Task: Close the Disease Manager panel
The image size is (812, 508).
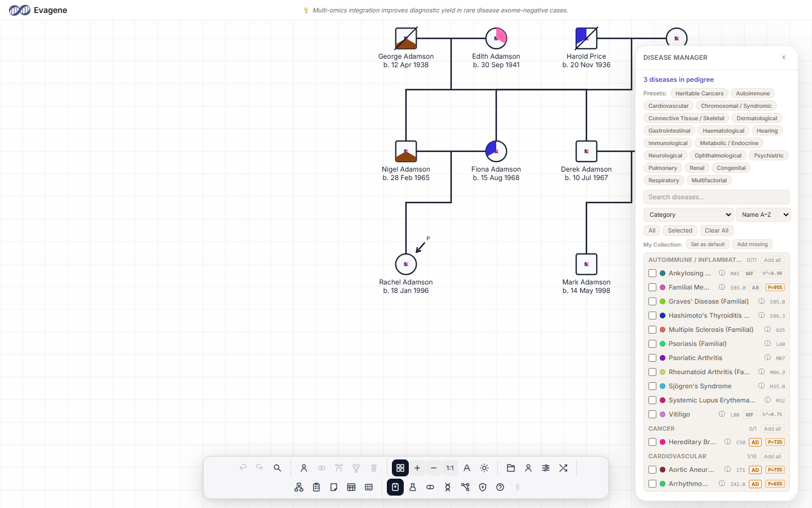Action: (x=784, y=58)
